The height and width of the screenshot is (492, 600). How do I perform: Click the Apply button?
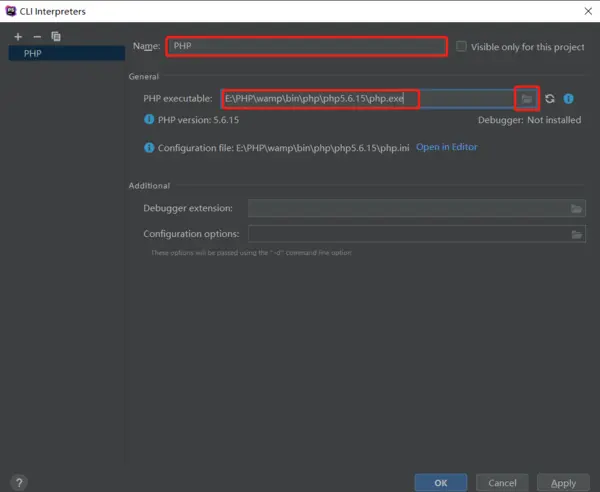563,483
